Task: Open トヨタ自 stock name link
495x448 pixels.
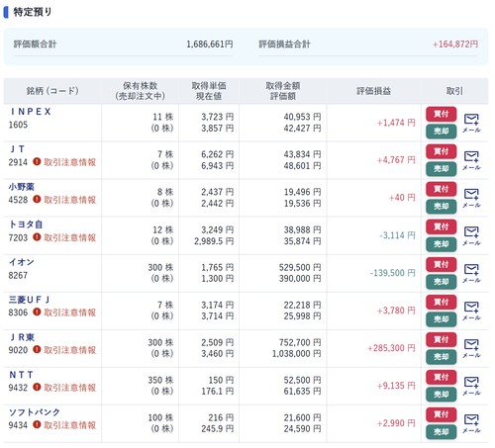Action: 26,224
